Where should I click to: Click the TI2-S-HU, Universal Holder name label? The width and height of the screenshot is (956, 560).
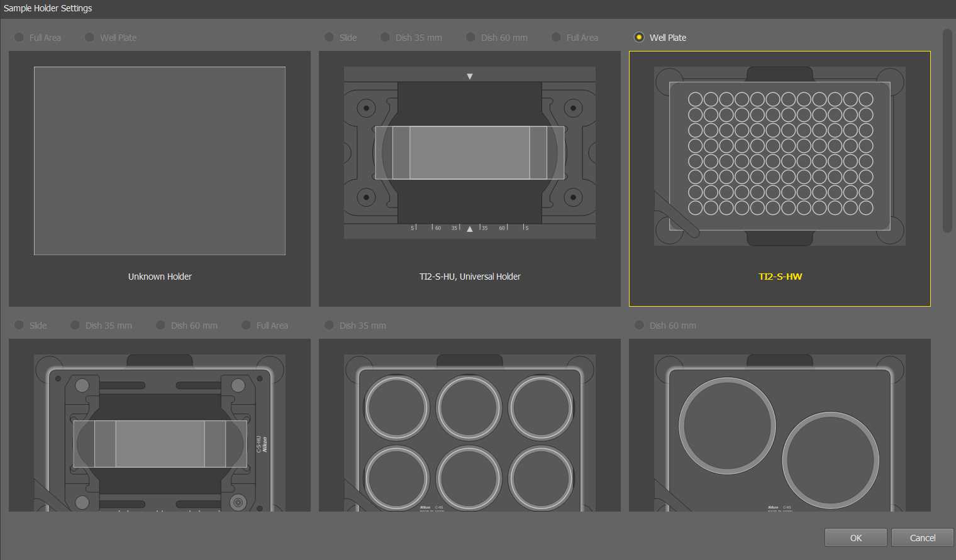click(x=470, y=277)
